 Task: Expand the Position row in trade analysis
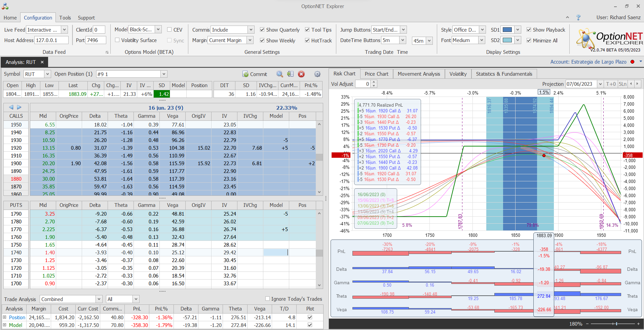tap(5, 317)
